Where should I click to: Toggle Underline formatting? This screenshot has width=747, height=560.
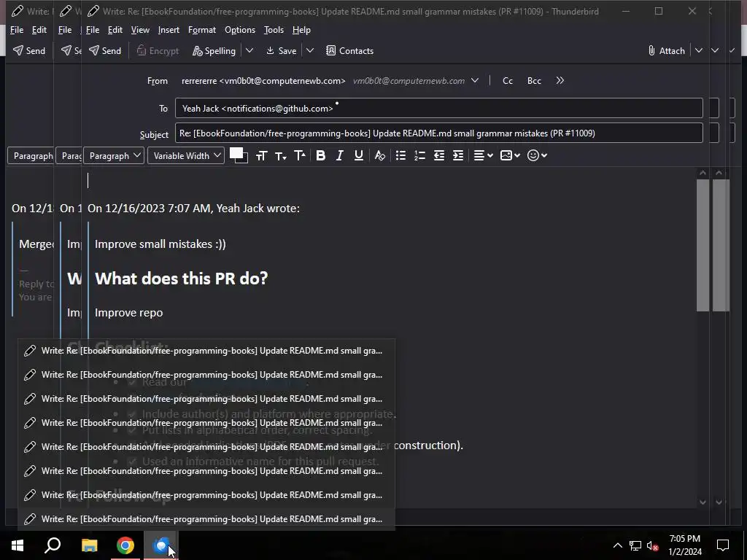[359, 156]
